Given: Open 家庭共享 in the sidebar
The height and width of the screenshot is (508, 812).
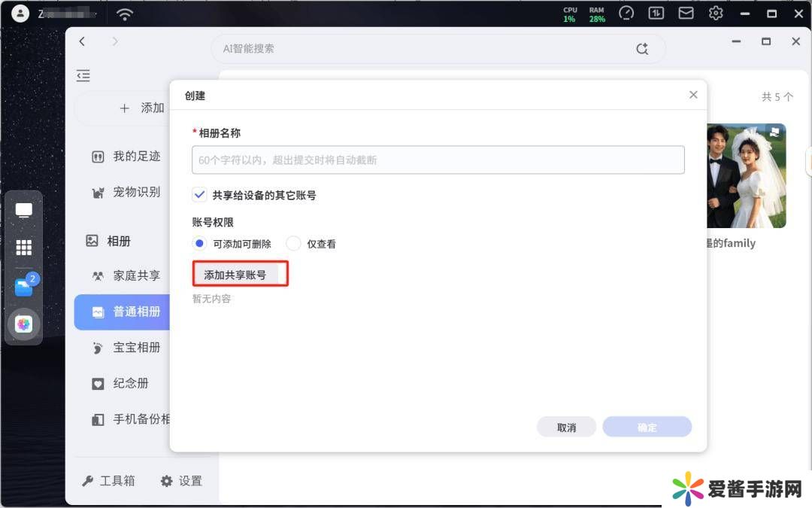Looking at the screenshot, I should 136,275.
